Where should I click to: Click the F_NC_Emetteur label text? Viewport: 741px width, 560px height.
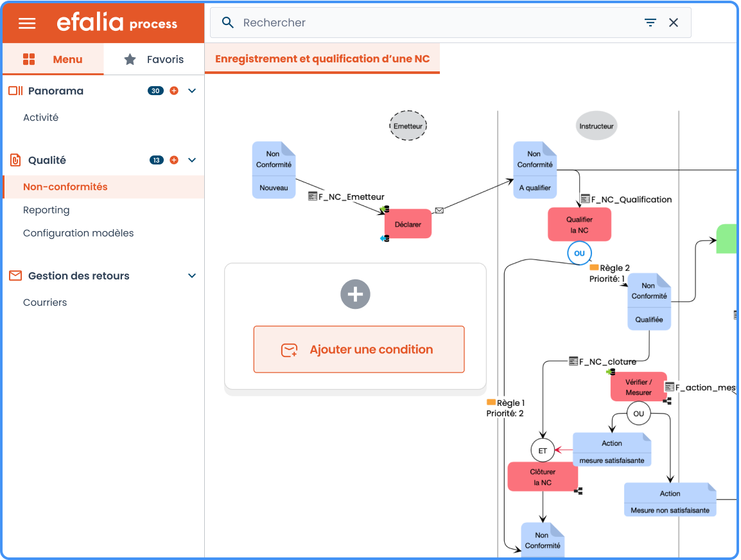coord(351,197)
